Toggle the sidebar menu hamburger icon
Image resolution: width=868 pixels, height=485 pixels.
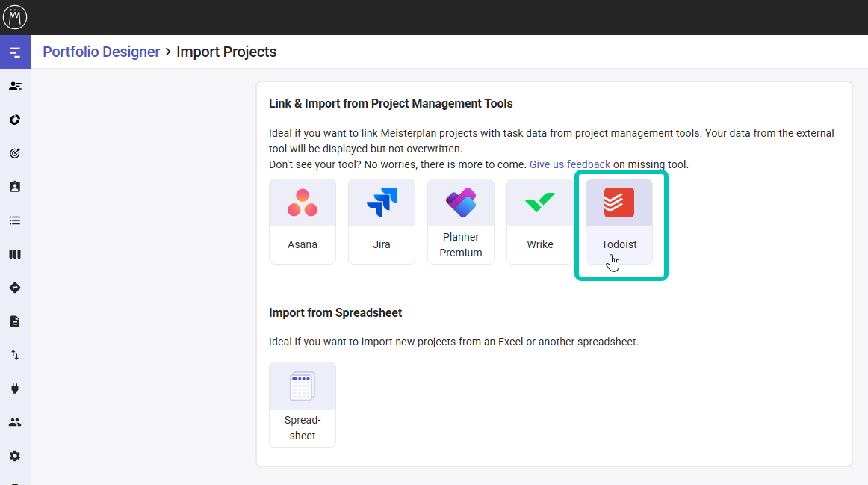pos(15,52)
